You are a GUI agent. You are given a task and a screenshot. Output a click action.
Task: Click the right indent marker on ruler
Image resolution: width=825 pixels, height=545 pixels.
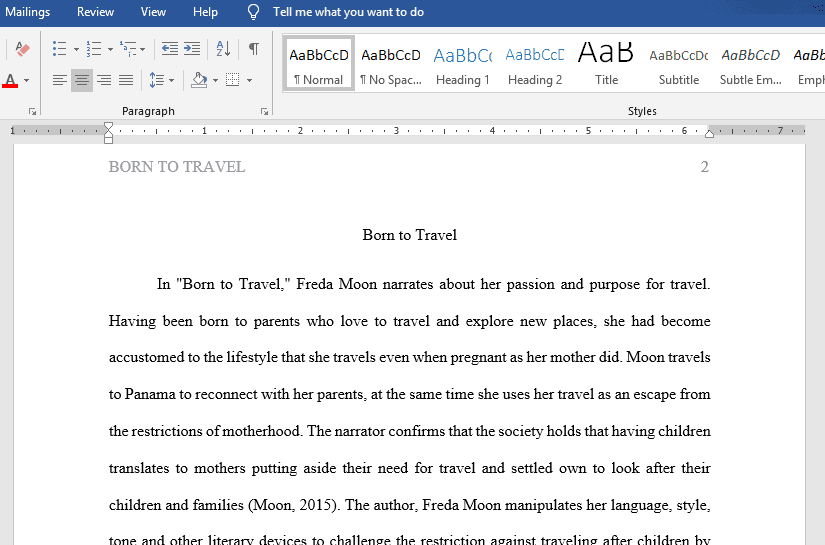click(x=709, y=134)
